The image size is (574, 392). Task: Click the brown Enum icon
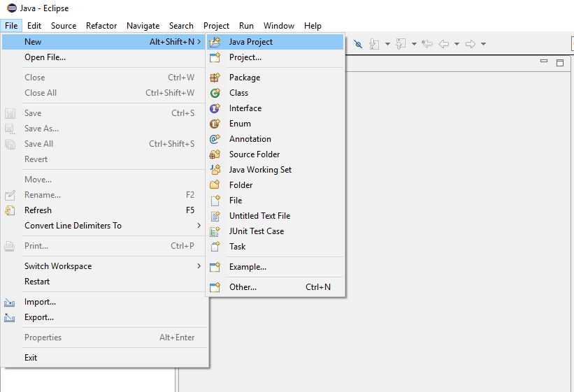click(x=215, y=124)
